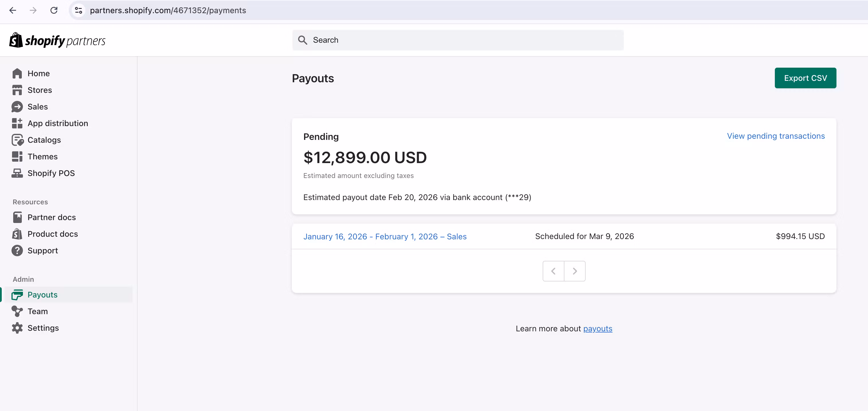Focus the Search input field

click(458, 40)
